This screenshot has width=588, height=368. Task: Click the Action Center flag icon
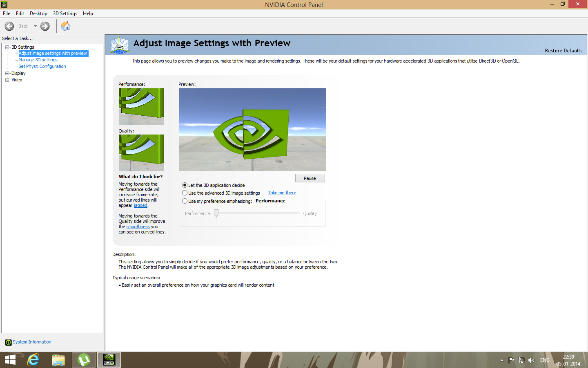coord(511,360)
